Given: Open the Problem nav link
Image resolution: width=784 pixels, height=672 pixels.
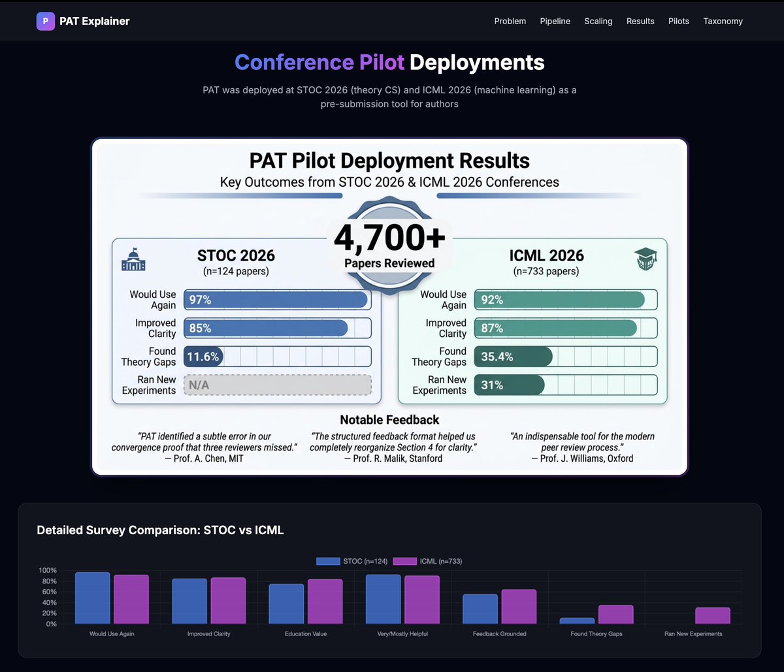Looking at the screenshot, I should point(510,21).
